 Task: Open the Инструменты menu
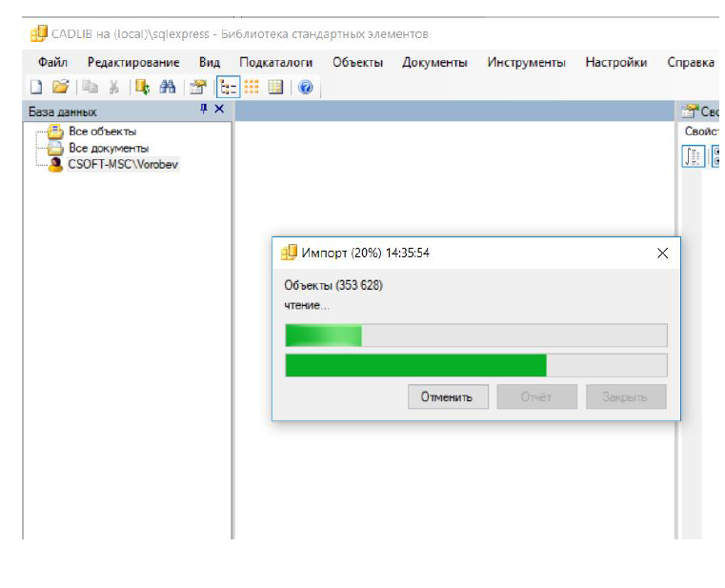pos(526,63)
